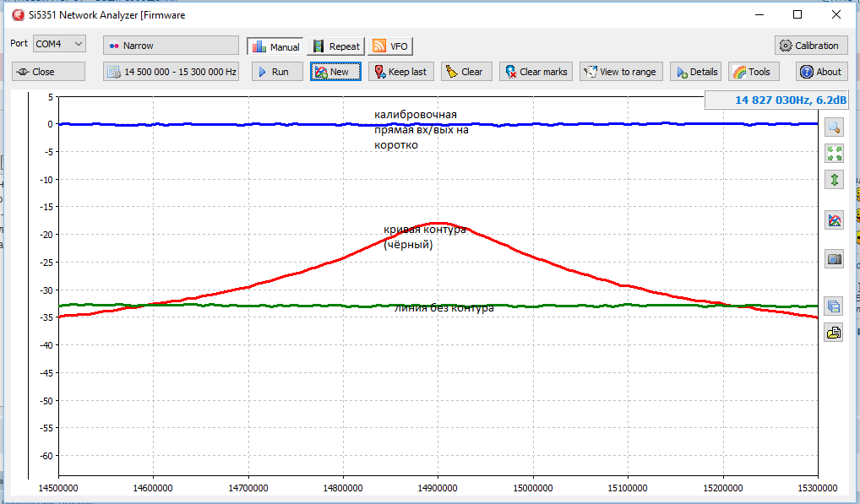The height and width of the screenshot is (504, 860).
Task: Enable Repeat sweep mode
Action: pos(335,46)
